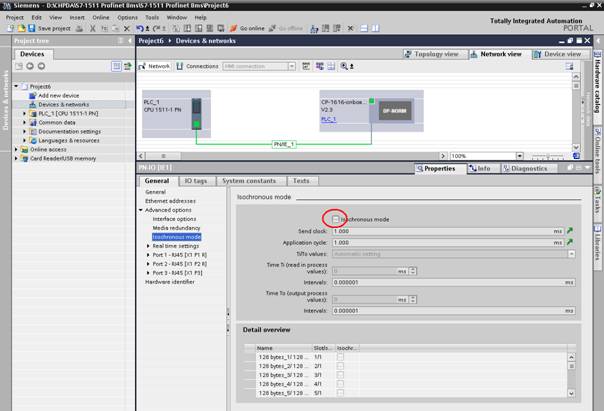Tick isochronous checkbox for 128 bytes_3 row
Viewport: 604px width, 411px height.
coord(341,376)
